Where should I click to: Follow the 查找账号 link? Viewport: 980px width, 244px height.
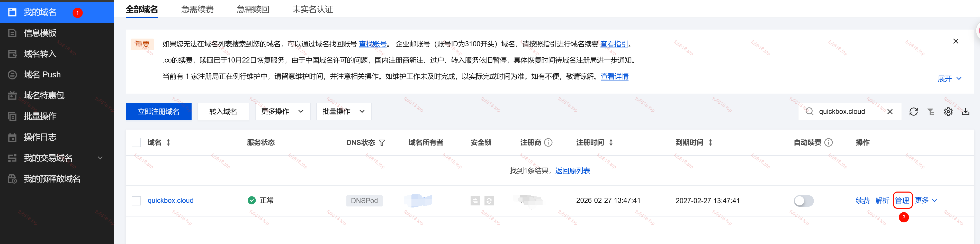coord(372,44)
